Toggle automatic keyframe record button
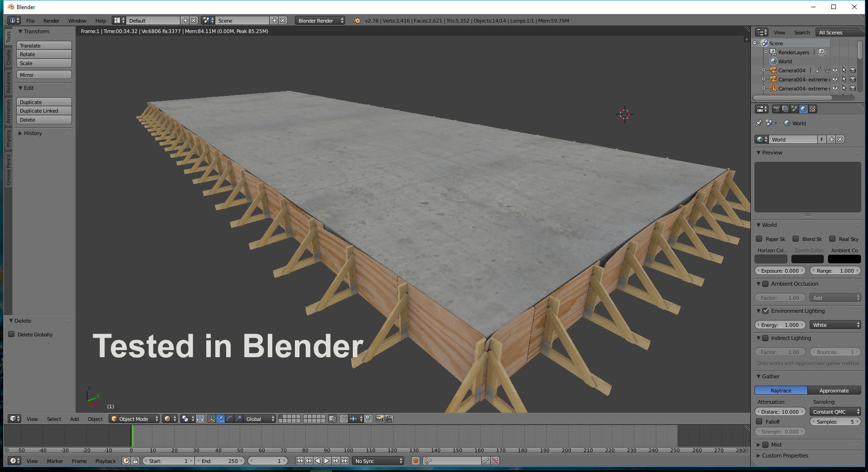 click(x=415, y=461)
